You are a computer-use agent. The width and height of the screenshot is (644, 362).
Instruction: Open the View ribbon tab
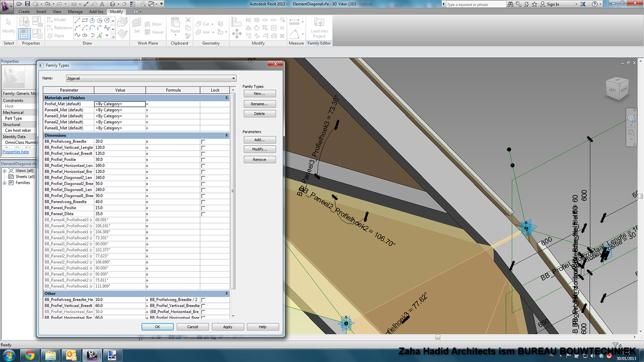point(57,12)
